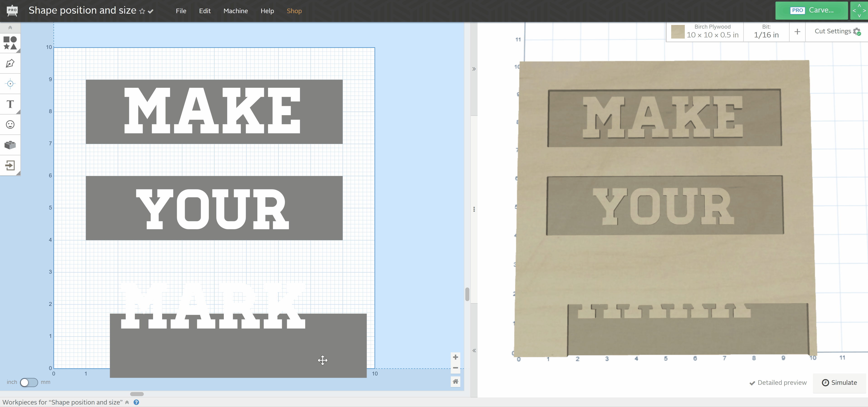Select the Text tool
The image size is (868, 407).
(10, 104)
